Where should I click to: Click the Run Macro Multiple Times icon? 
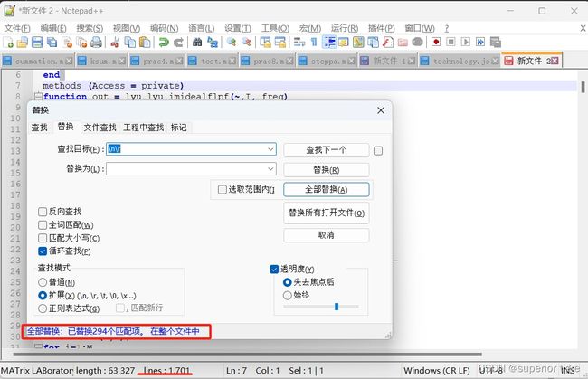(480, 42)
